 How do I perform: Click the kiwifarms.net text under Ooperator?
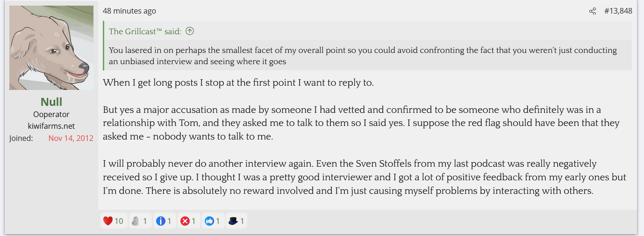tap(51, 126)
